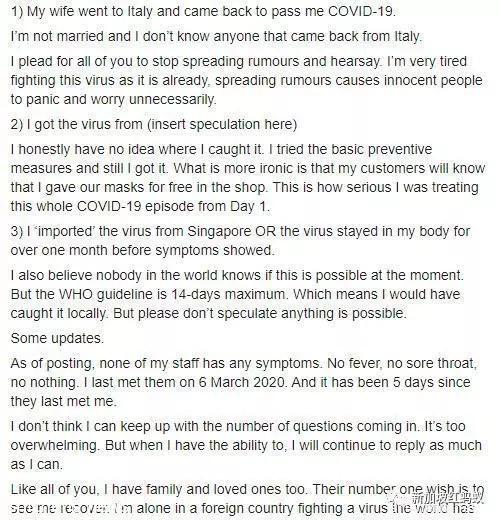The width and height of the screenshot is (499, 520).
Task: Click the line "3) I 'imported' the virus from Singapore"
Action: [x=240, y=231]
